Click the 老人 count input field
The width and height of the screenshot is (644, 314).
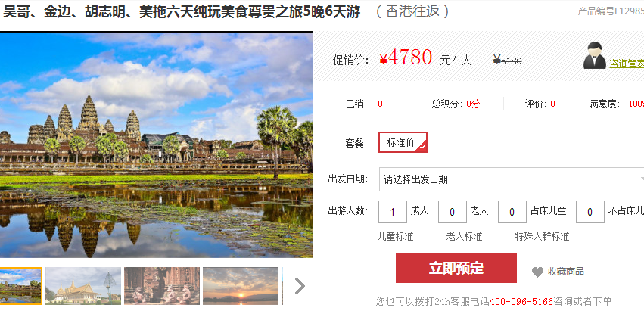click(453, 212)
